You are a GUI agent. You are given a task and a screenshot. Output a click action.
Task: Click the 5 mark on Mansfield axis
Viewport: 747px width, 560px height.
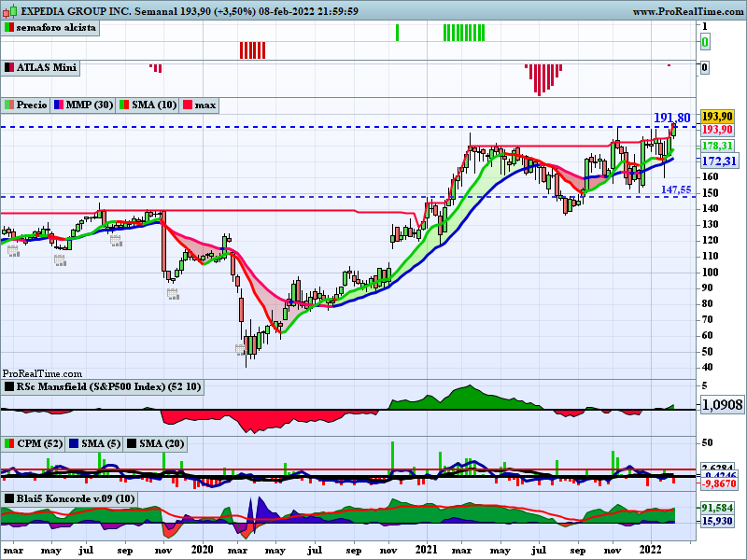(705, 386)
